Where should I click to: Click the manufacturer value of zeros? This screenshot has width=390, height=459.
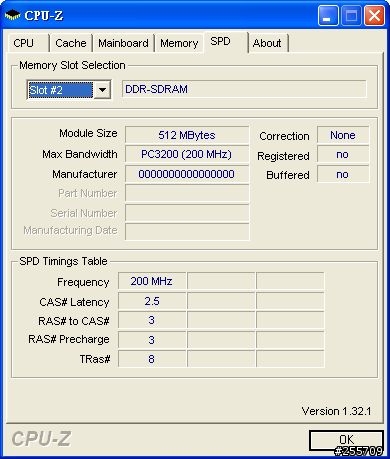pos(187,174)
